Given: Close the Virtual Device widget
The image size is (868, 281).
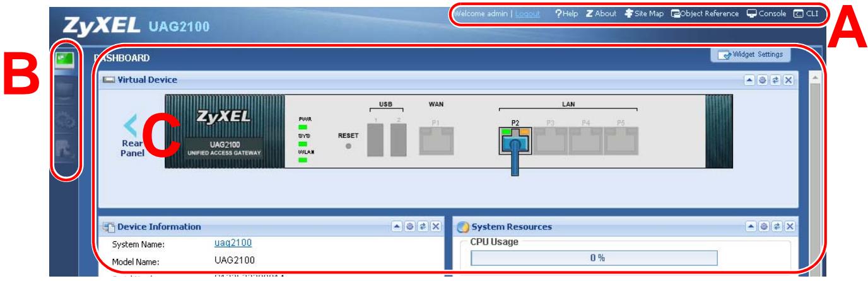Looking at the screenshot, I should pos(790,80).
